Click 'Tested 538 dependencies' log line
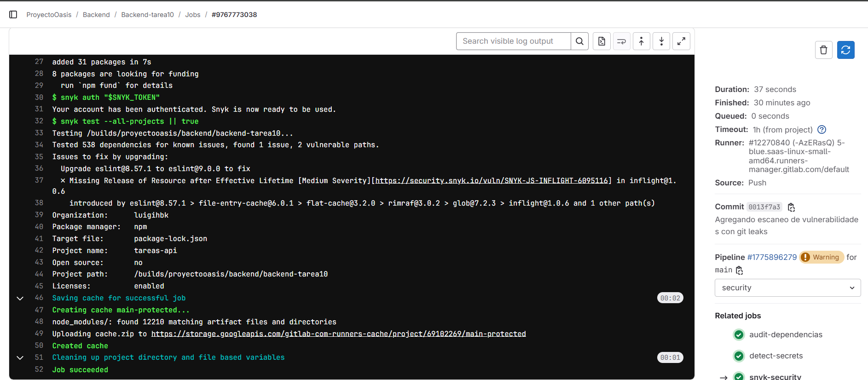The height and width of the screenshot is (380, 868). click(215, 145)
